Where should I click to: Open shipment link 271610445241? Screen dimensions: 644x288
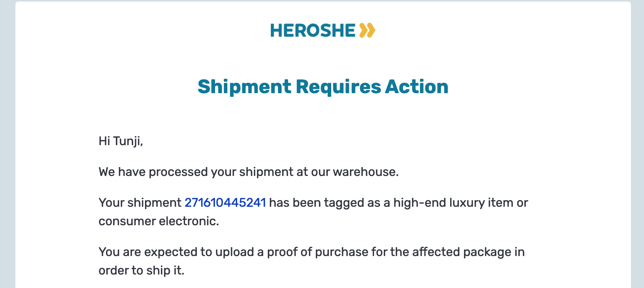point(225,203)
